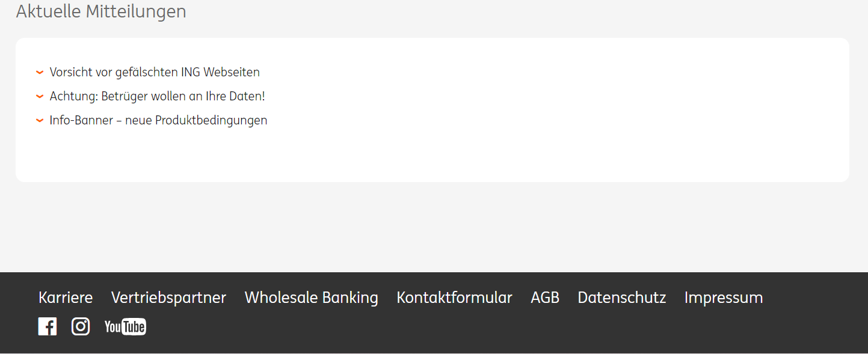The width and height of the screenshot is (868, 354).
Task: Click empty space inside white messages card
Action: [541, 120]
